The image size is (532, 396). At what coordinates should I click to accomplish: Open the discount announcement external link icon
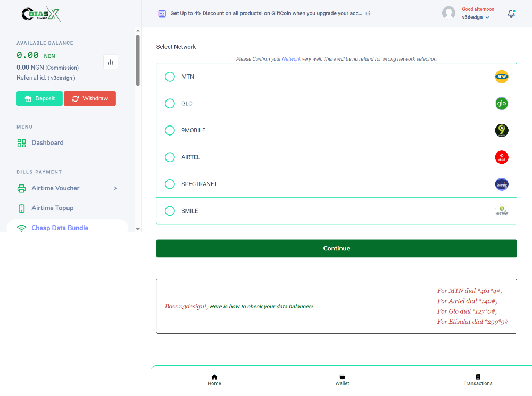[x=368, y=13]
